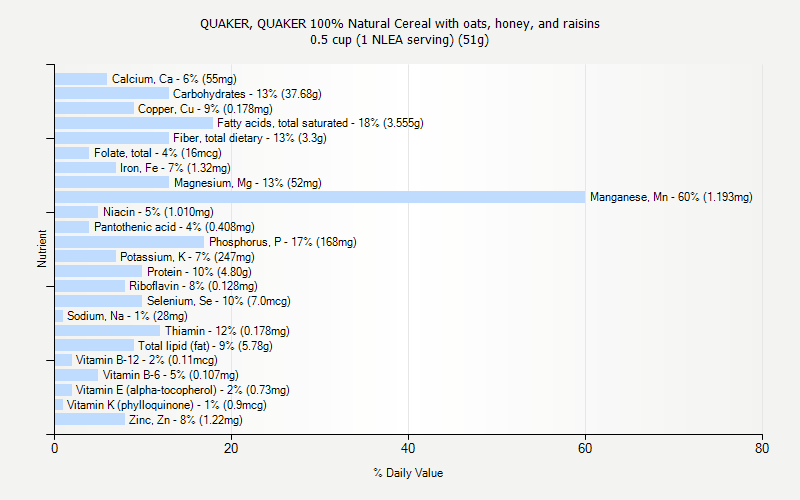Click 'Riboflavin - 8% (0.128mg)' label
The height and width of the screenshot is (500, 800).
pos(193,286)
